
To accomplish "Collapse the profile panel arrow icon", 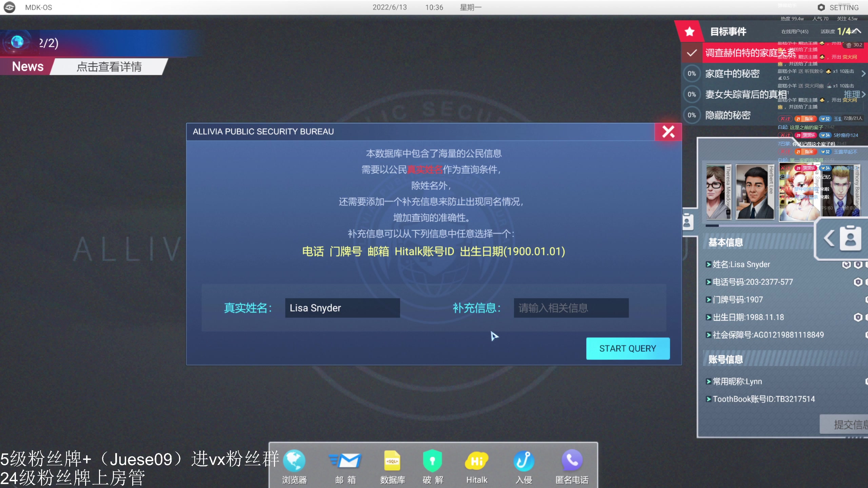I will tap(829, 238).
